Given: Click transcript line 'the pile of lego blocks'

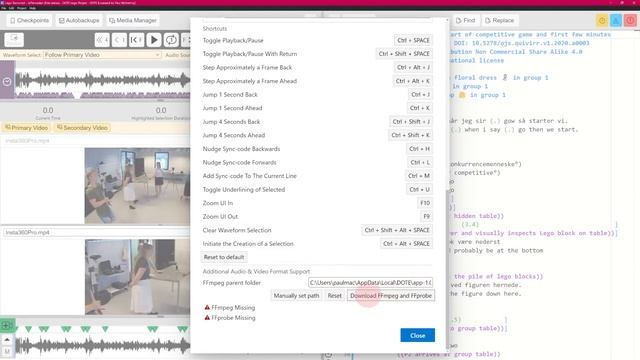Looking at the screenshot, I should (x=498, y=276).
